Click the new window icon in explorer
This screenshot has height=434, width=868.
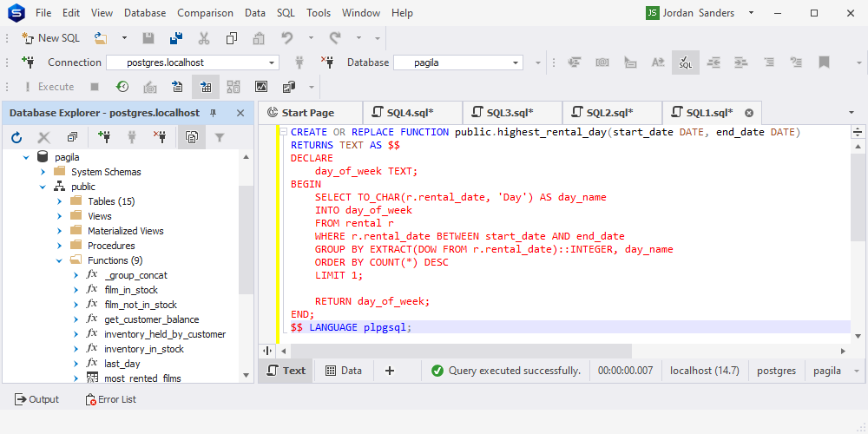72,137
